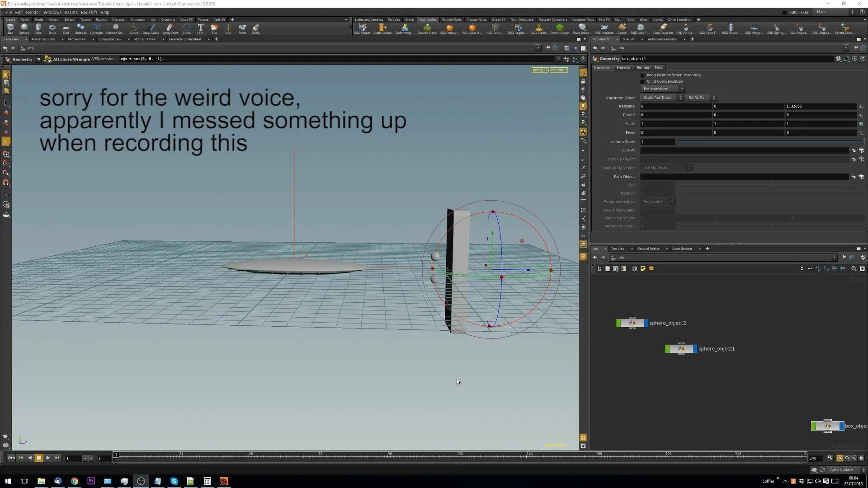The height and width of the screenshot is (488, 868).
Task: Select the L-System tool on the Create shelf
Action: [96, 28]
